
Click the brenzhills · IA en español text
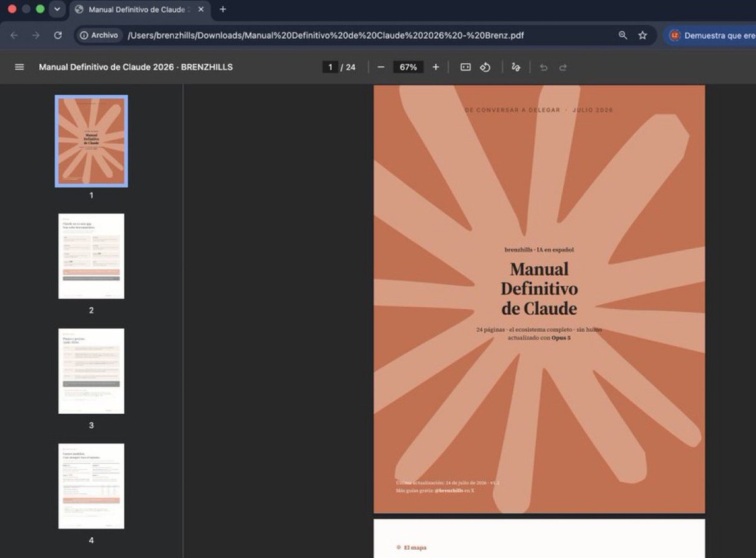[539, 249]
